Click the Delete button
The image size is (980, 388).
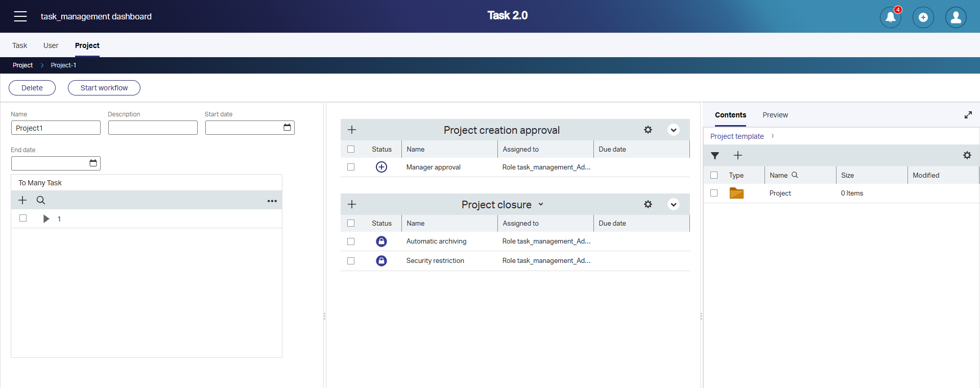pyautogui.click(x=32, y=88)
